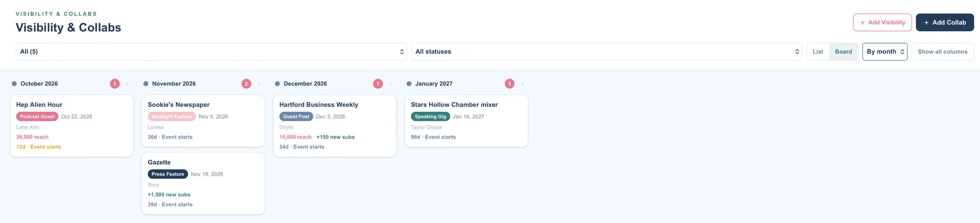
Task: Click the January 2027 count badge
Action: tap(509, 84)
